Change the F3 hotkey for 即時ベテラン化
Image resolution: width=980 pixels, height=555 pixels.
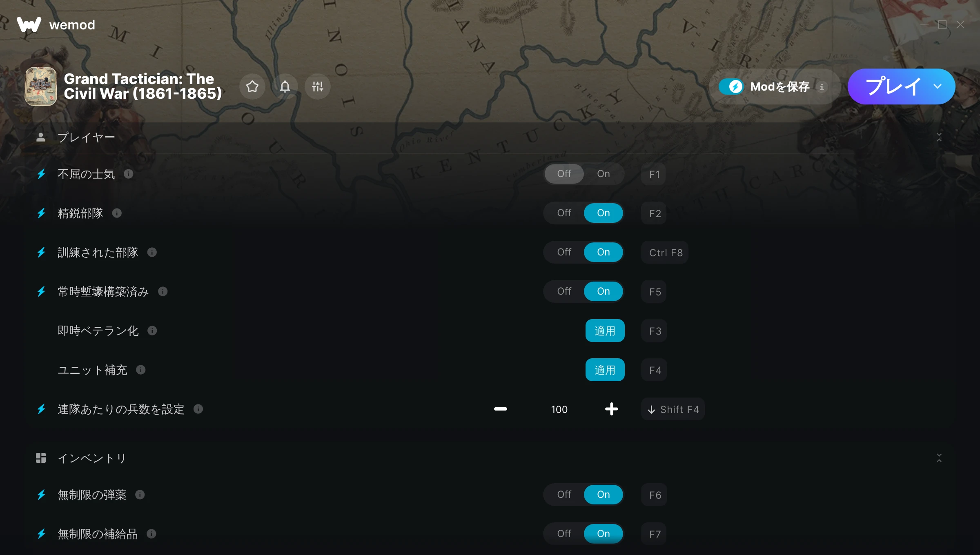point(655,331)
